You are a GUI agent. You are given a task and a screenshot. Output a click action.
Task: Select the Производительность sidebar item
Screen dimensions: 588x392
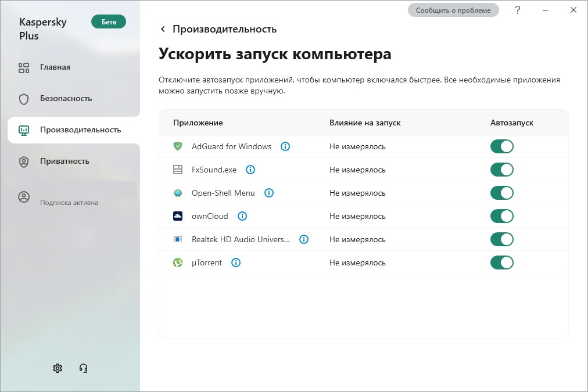[73, 130]
